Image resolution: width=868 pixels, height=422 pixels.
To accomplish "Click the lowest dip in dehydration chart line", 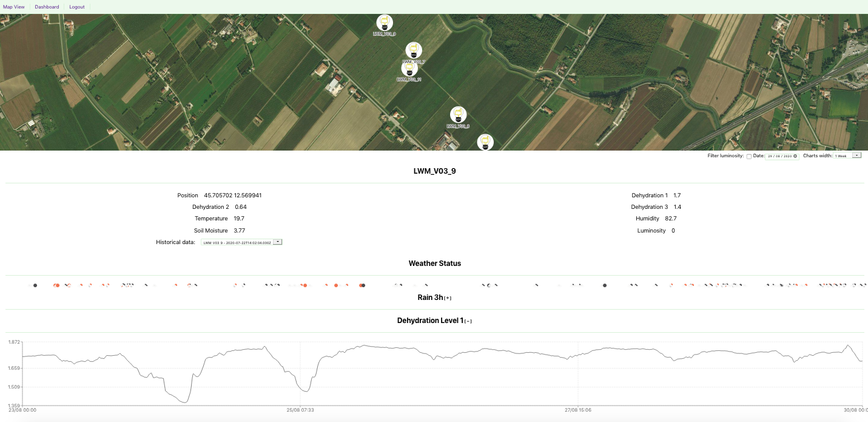I will (x=185, y=402).
